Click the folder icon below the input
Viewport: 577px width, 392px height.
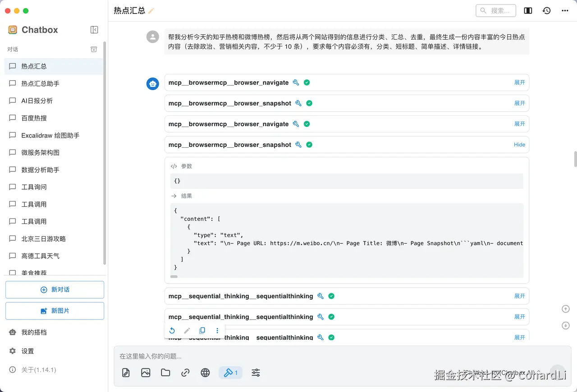[165, 373]
